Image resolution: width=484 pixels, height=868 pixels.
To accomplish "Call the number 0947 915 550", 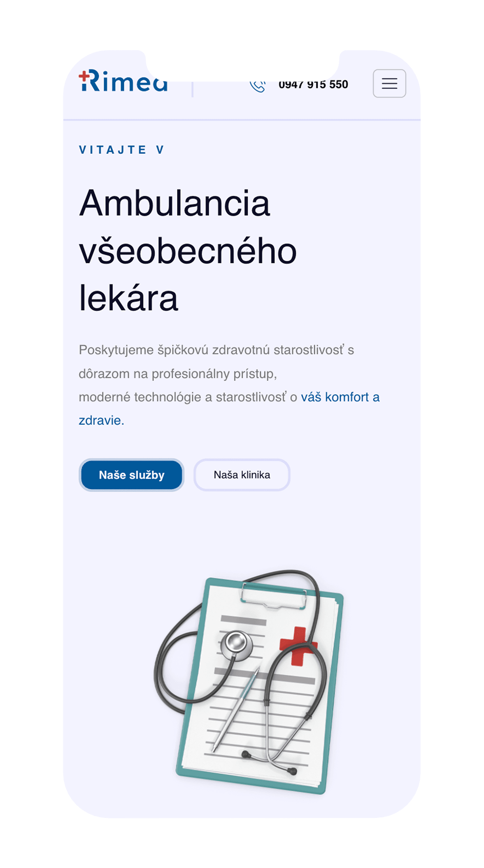I will click(313, 85).
